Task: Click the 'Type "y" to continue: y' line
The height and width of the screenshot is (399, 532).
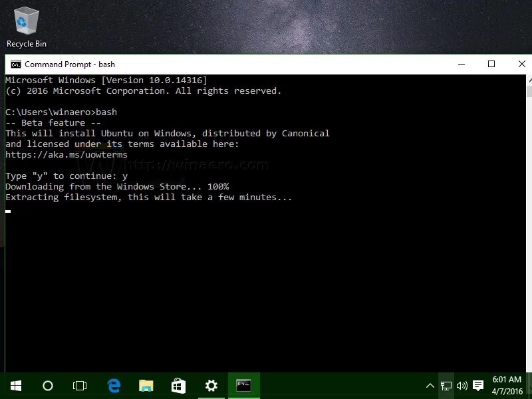Action: pyautogui.click(x=66, y=176)
